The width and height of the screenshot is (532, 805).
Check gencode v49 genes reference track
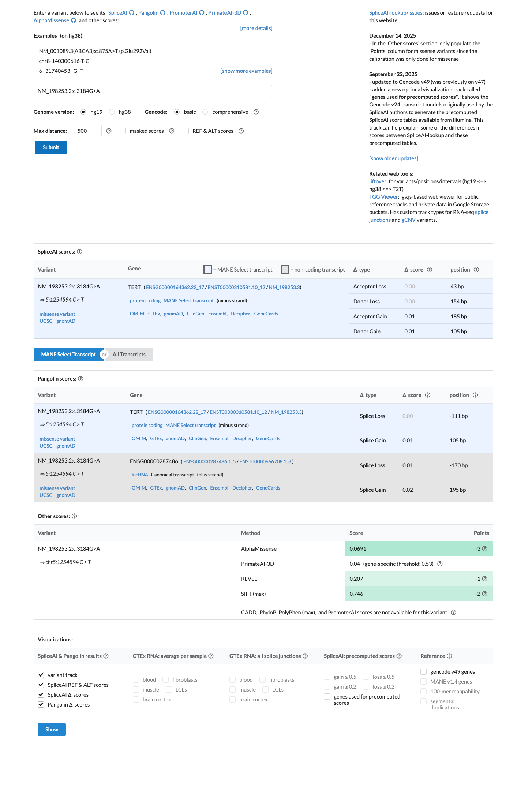pyautogui.click(x=424, y=671)
